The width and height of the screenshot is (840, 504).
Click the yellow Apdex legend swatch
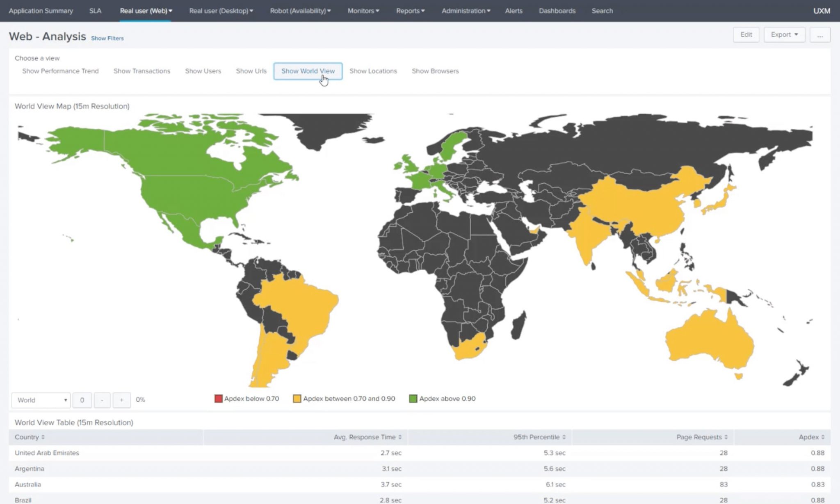coord(297,398)
